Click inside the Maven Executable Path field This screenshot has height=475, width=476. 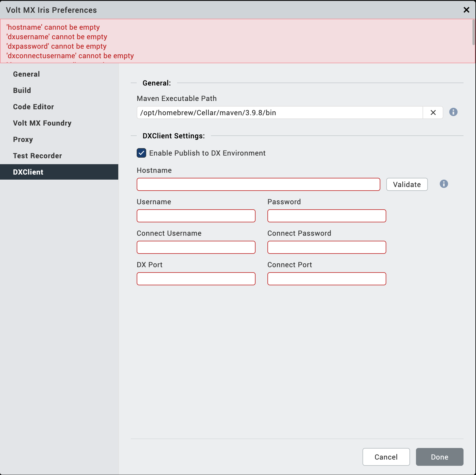[280, 113]
